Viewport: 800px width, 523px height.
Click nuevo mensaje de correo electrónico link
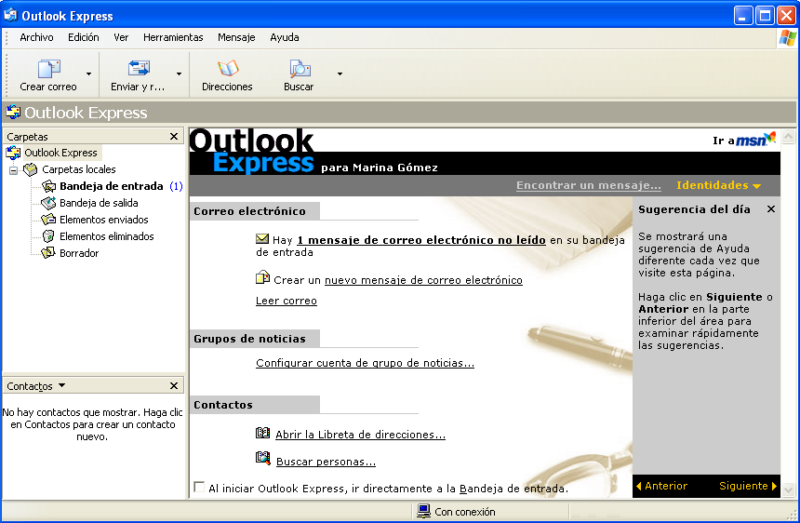(x=423, y=280)
